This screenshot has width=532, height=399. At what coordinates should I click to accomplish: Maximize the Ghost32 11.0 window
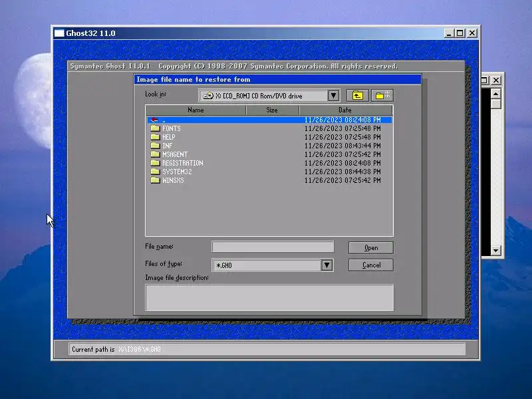click(x=460, y=33)
